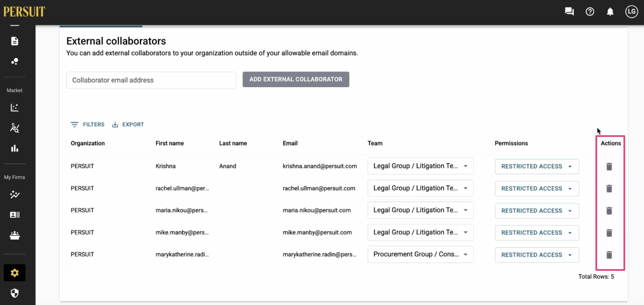Open the chat messages icon in header
The height and width of the screenshot is (305, 644).
(569, 12)
